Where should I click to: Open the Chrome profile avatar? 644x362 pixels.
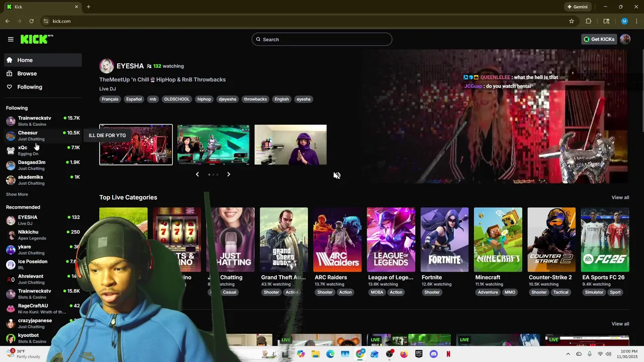pos(624,21)
